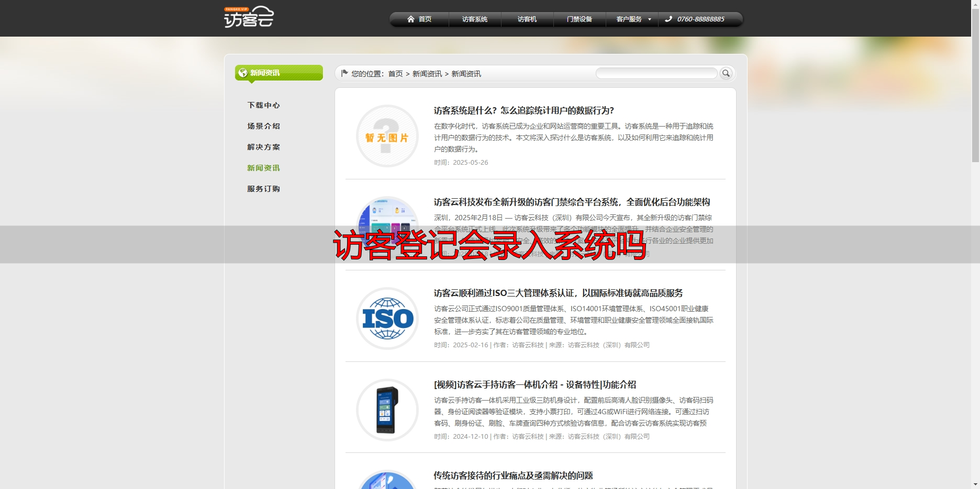The width and height of the screenshot is (980, 489).
Task: Select 场景介绍 in the sidebar
Action: [x=264, y=126]
